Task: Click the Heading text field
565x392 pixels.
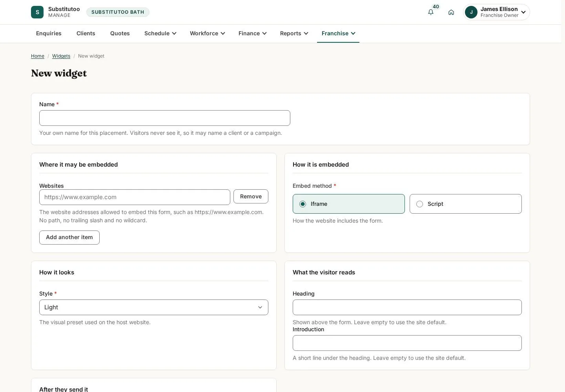Action: 407,307
